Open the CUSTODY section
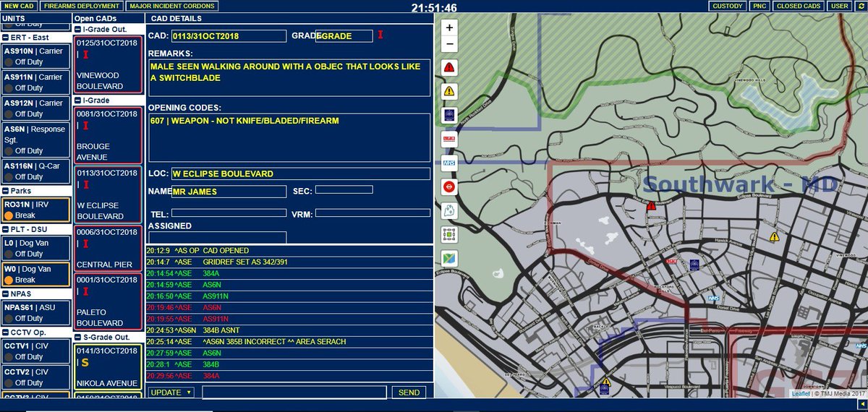This screenshot has height=412, width=868. pyautogui.click(x=727, y=6)
